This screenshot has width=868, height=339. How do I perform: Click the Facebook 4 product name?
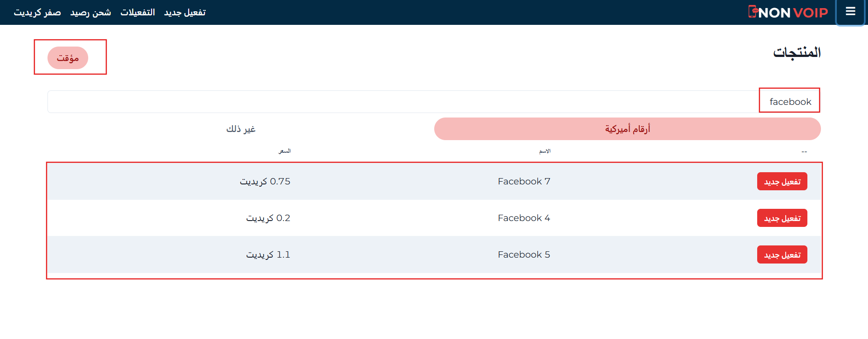tap(524, 218)
